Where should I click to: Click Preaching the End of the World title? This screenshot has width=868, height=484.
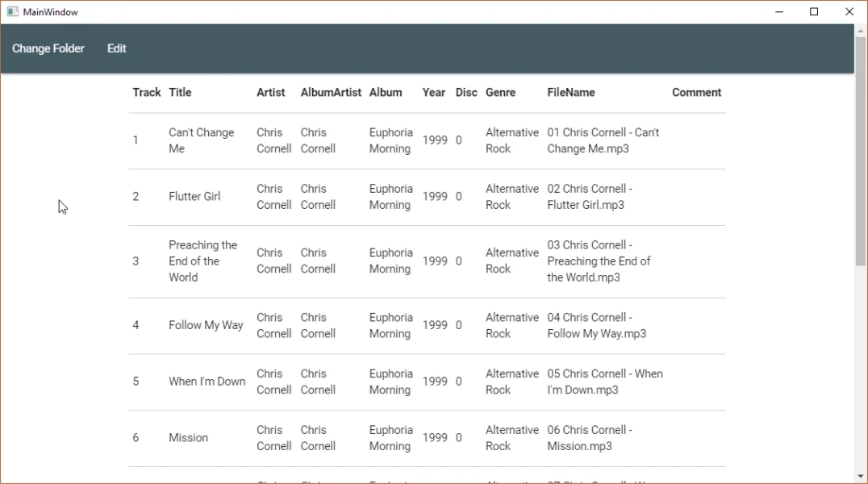point(202,261)
